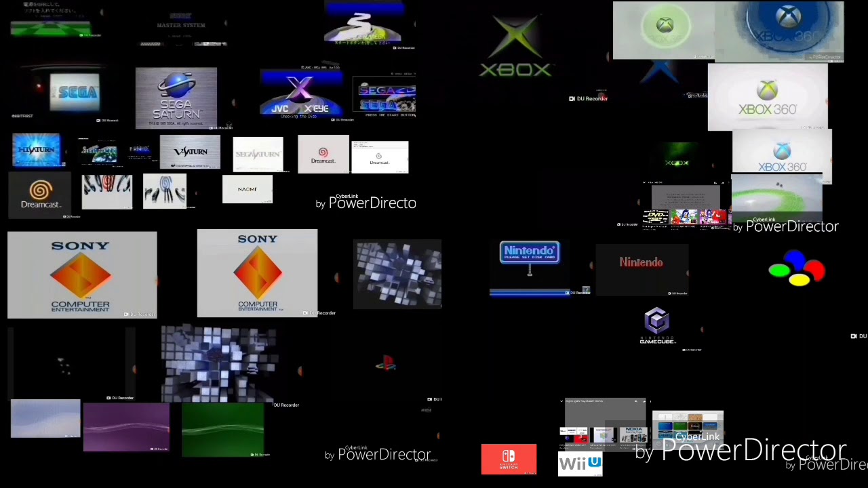Pick the NAOMI logo clip
Image resolution: width=868 pixels, height=488 pixels.
(248, 189)
